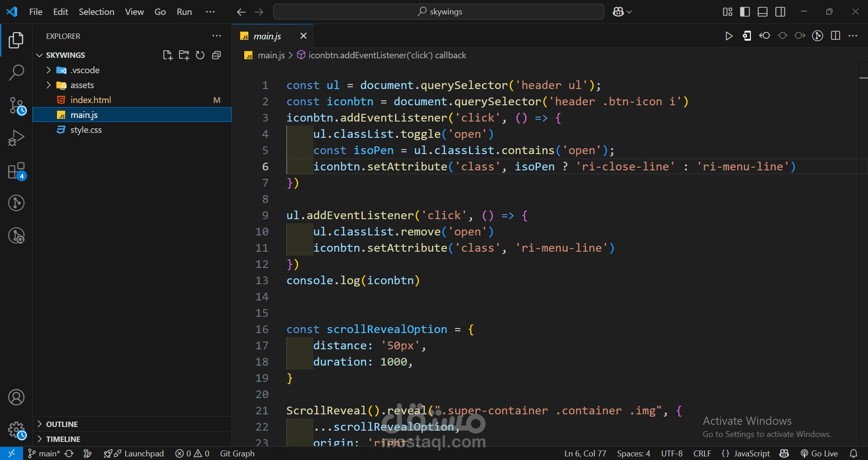Click the skywings command center search box
The image size is (868, 460).
coord(438,12)
